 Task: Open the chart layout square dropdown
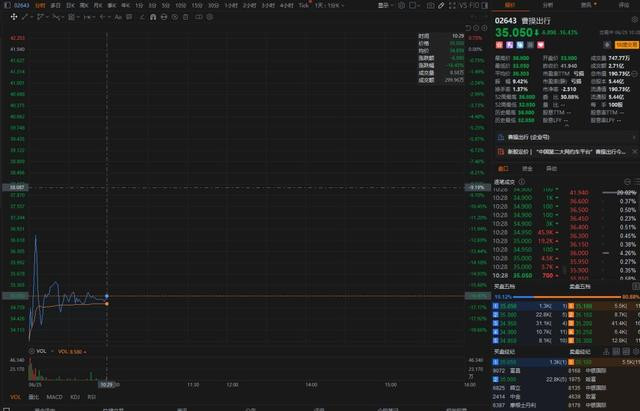414,5
